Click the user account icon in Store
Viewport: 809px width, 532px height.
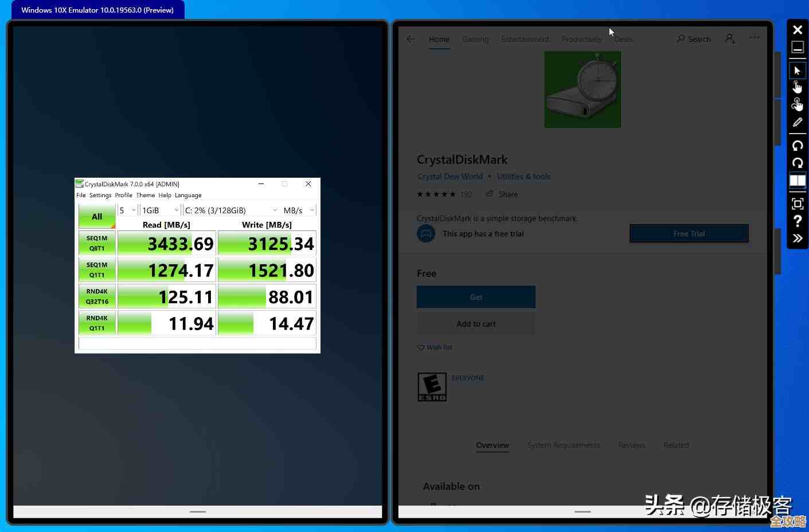pos(729,38)
